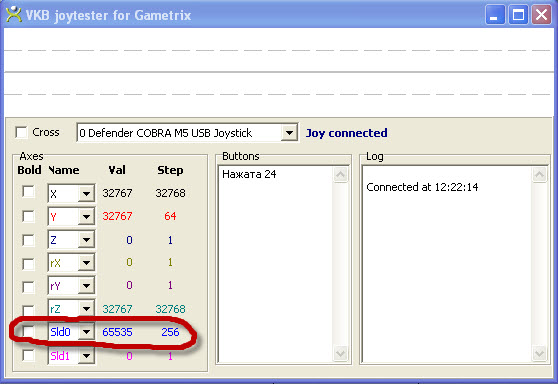Maximize the joytester window

point(518,15)
